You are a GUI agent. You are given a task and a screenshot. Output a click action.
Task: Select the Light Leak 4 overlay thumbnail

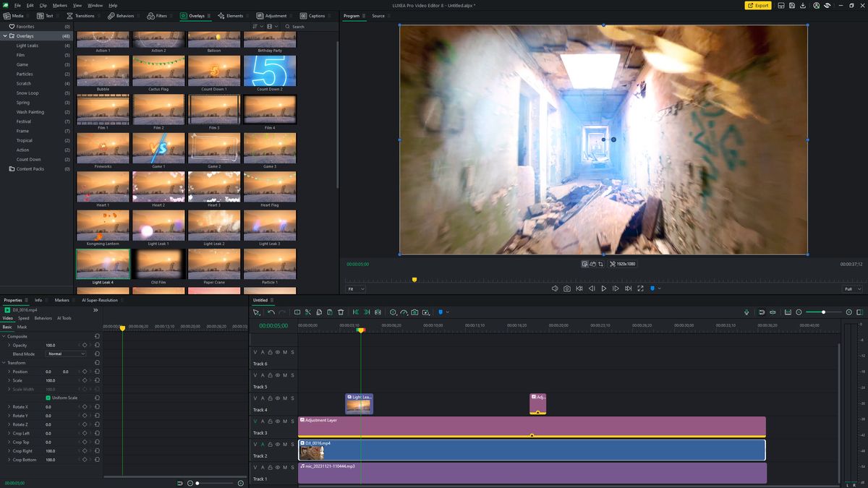tap(103, 262)
